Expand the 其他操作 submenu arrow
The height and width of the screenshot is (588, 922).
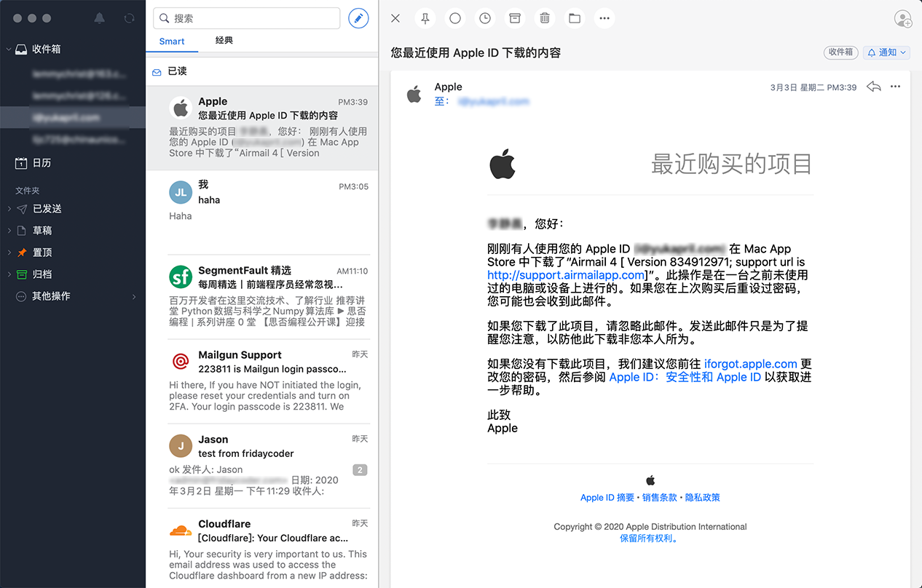[134, 296]
